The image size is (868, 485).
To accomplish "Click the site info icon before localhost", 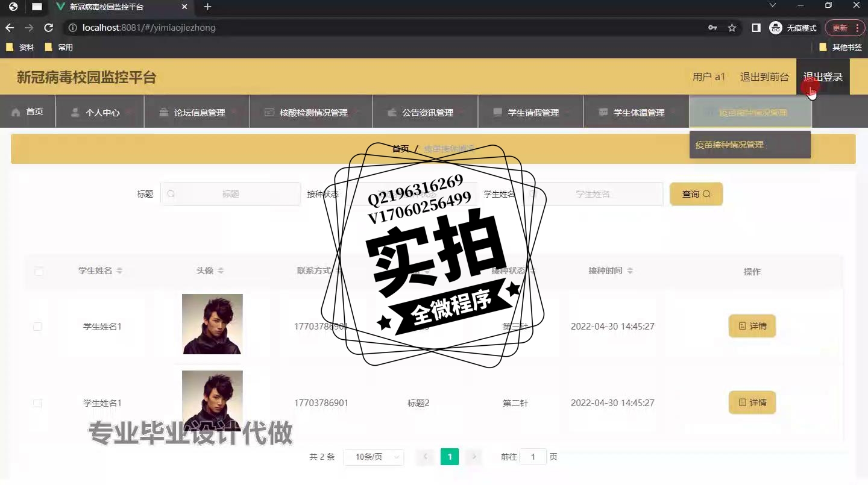I will tap(72, 28).
